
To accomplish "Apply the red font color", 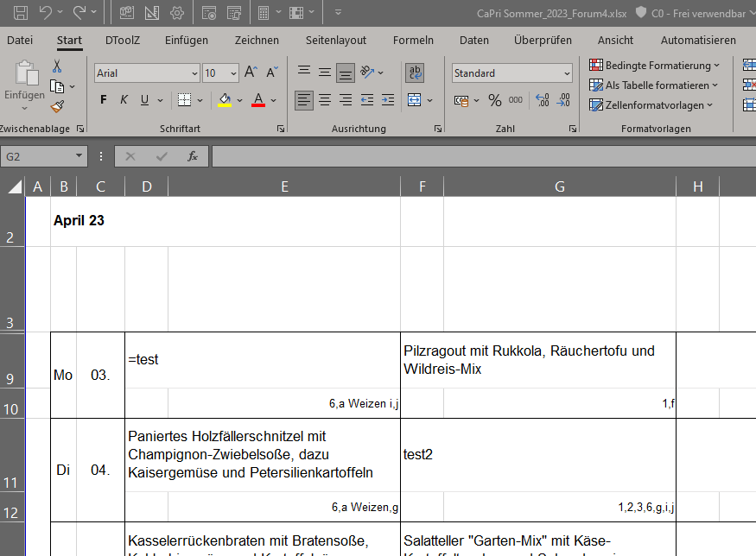I will (x=258, y=100).
